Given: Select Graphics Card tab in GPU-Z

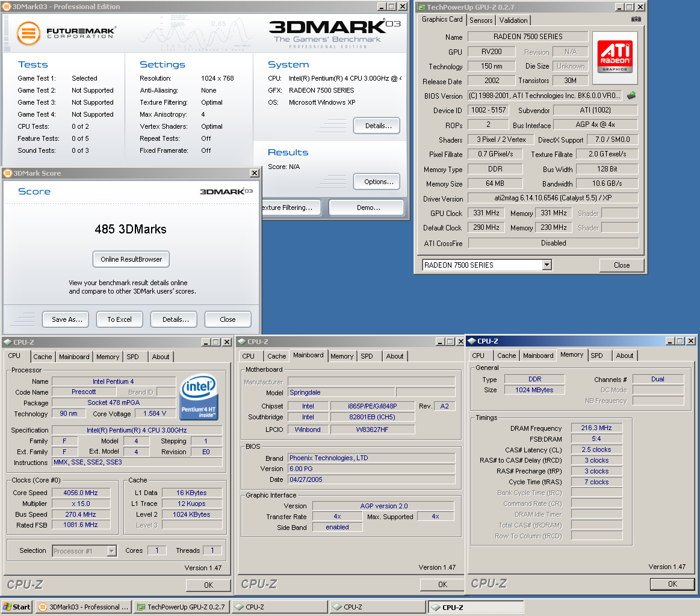Looking at the screenshot, I should coord(442,19).
